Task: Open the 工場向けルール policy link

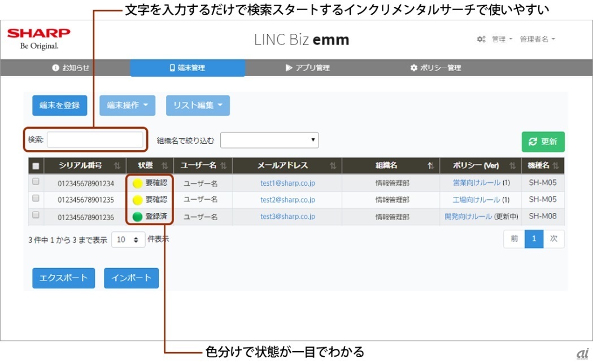Action: (x=477, y=200)
